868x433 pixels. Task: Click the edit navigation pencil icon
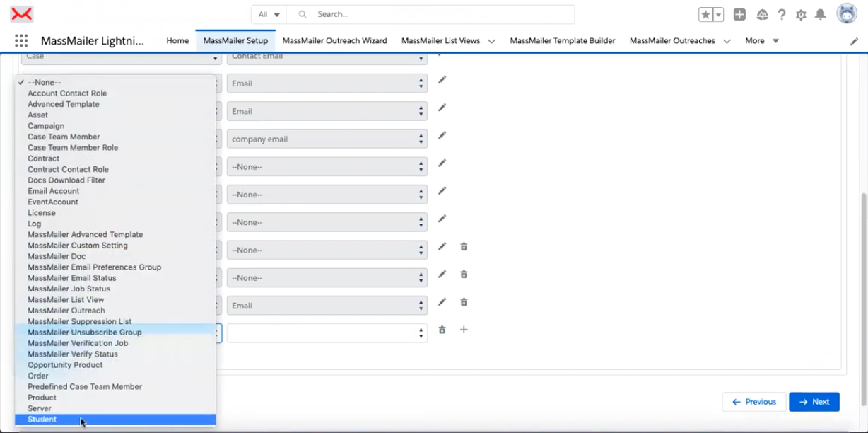[854, 42]
